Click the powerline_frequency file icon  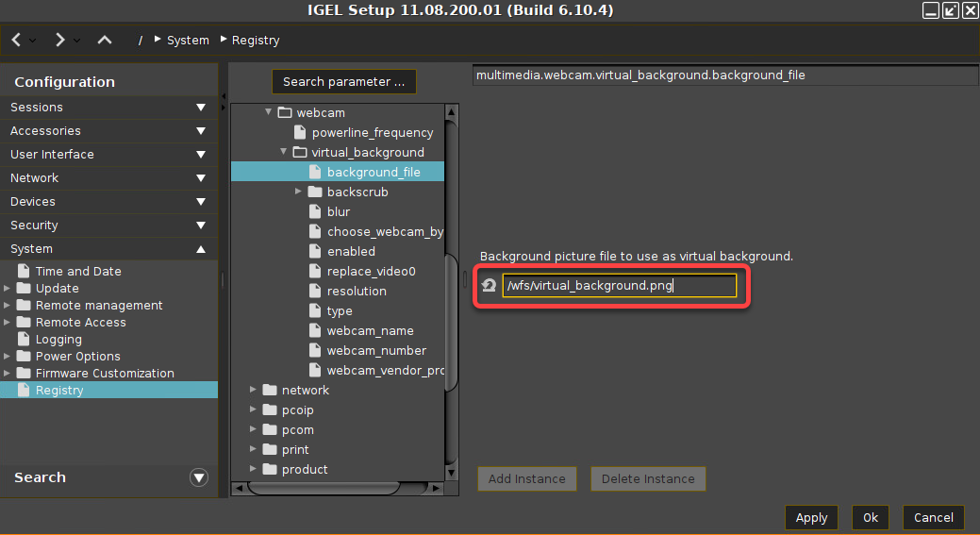[301, 133]
